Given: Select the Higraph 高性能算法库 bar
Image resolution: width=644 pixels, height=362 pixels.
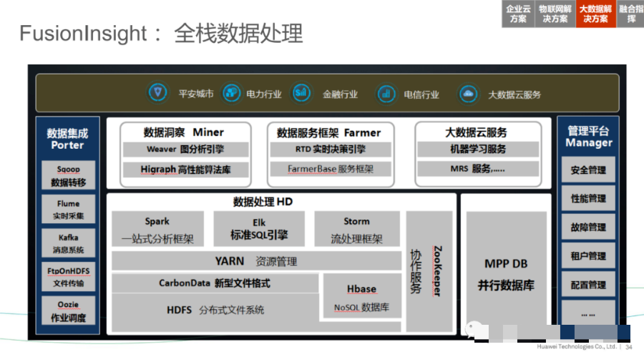Looking at the screenshot, I should (185, 170).
